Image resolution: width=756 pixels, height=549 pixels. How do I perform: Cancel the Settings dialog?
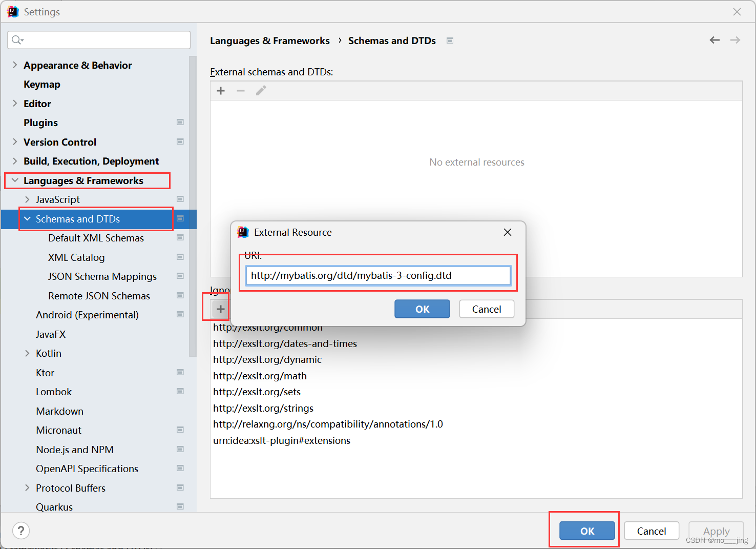point(651,531)
